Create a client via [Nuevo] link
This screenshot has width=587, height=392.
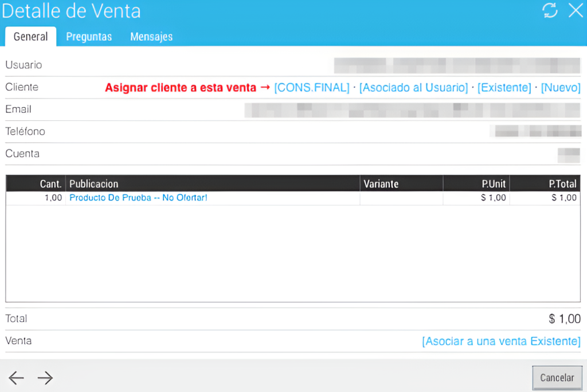click(x=561, y=88)
